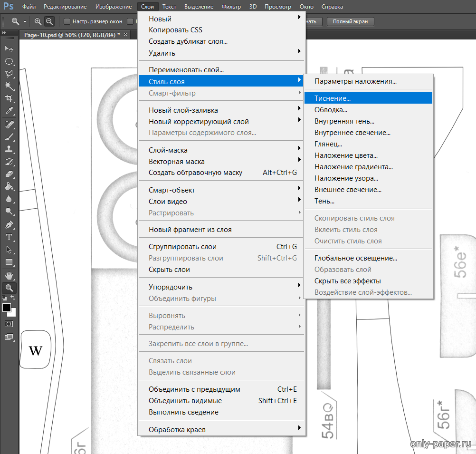The height and width of the screenshot is (454, 476).
Task: Enable the 'Настр. размер окон' checkbox
Action: (67, 21)
